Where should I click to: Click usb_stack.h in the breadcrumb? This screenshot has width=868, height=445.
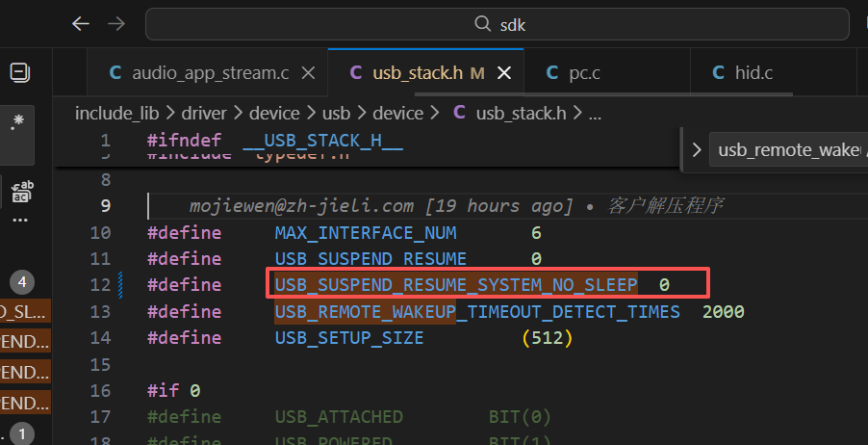click(x=521, y=114)
